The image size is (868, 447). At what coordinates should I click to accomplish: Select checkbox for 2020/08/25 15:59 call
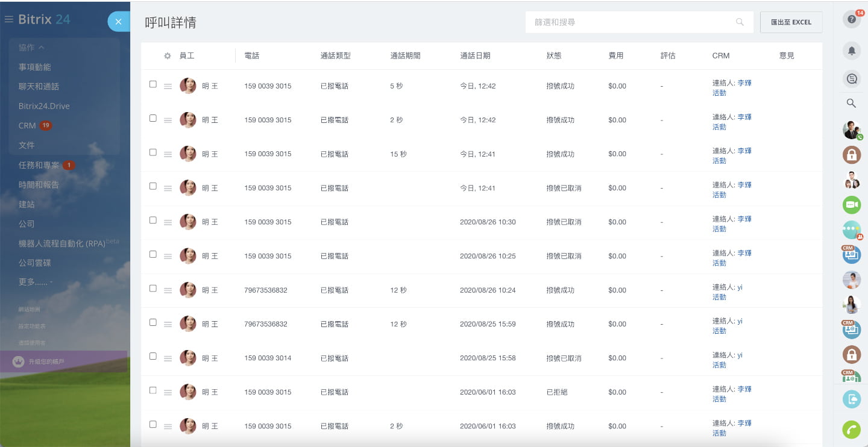point(153,322)
